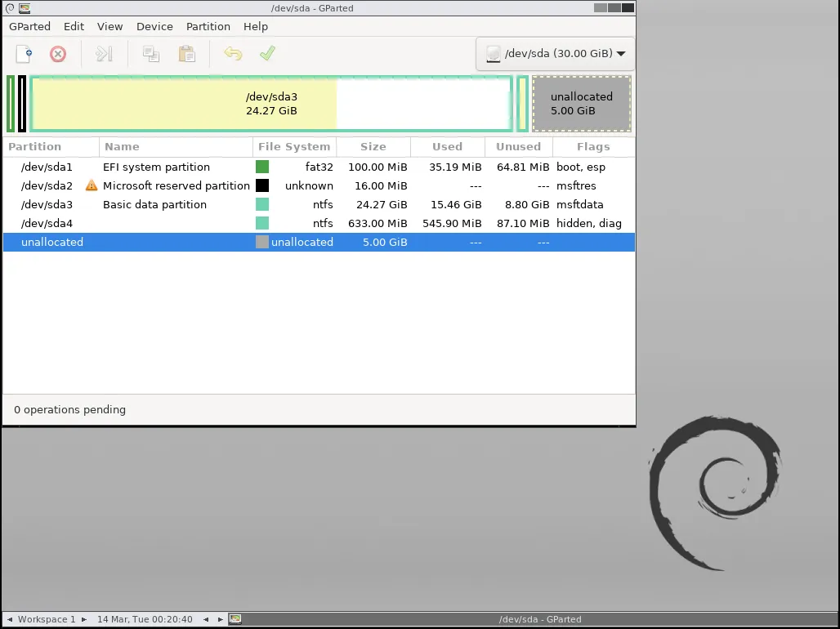Click the Delete partition toolbar icon
840x629 pixels.
(x=58, y=54)
